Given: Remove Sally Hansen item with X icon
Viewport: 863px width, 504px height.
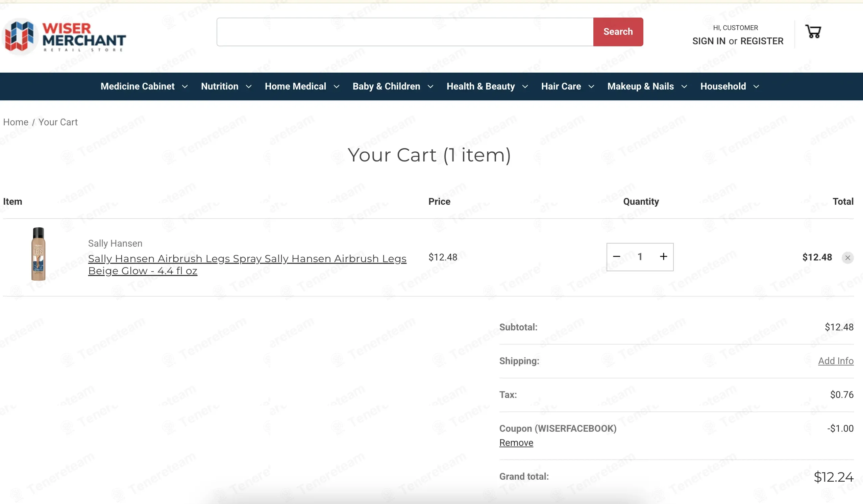Looking at the screenshot, I should [x=847, y=258].
